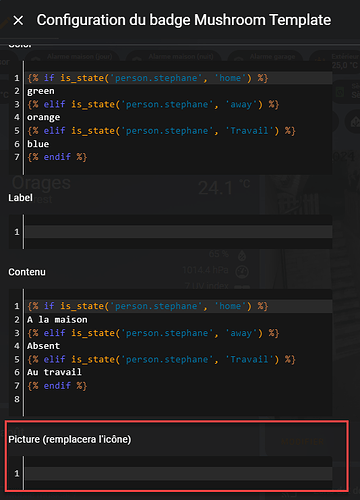Click 'Au travail' line in Contenu editor
Viewport: 360px width, 500px height.
[54, 372]
